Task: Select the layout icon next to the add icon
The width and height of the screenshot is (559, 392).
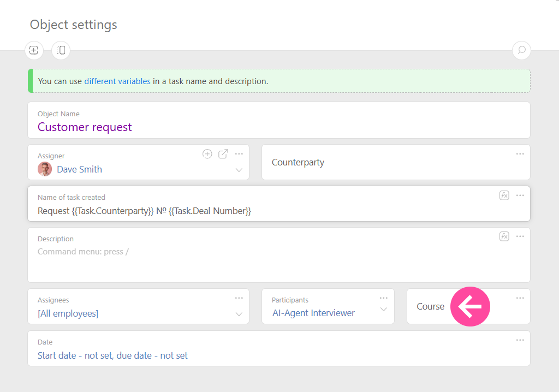Action: pyautogui.click(x=60, y=50)
